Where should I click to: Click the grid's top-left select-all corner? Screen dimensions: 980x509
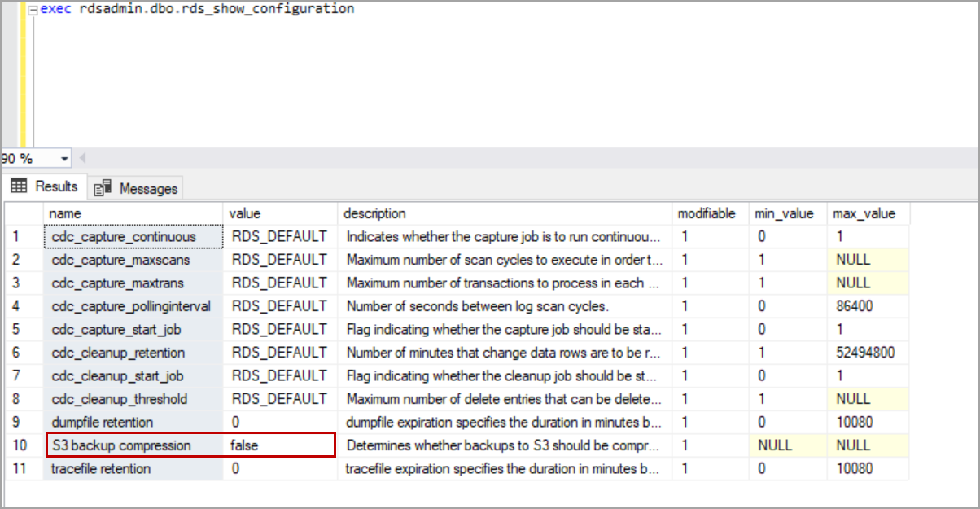coord(24,213)
